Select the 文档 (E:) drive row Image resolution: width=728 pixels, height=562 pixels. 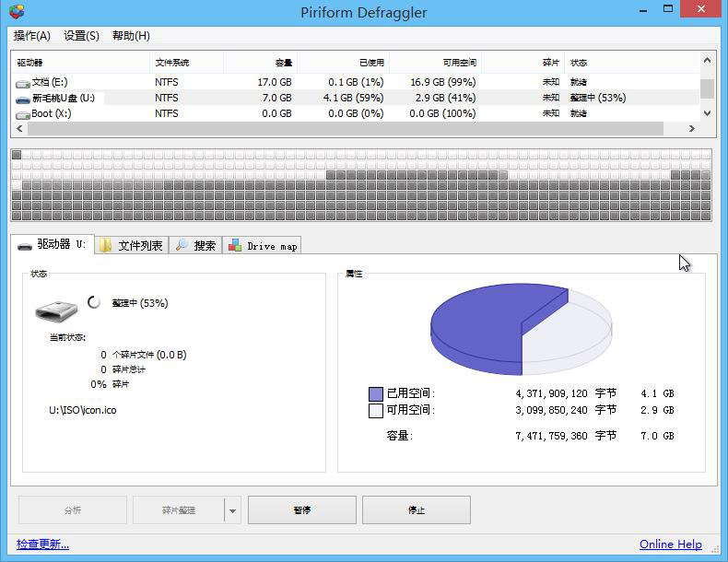pos(356,82)
